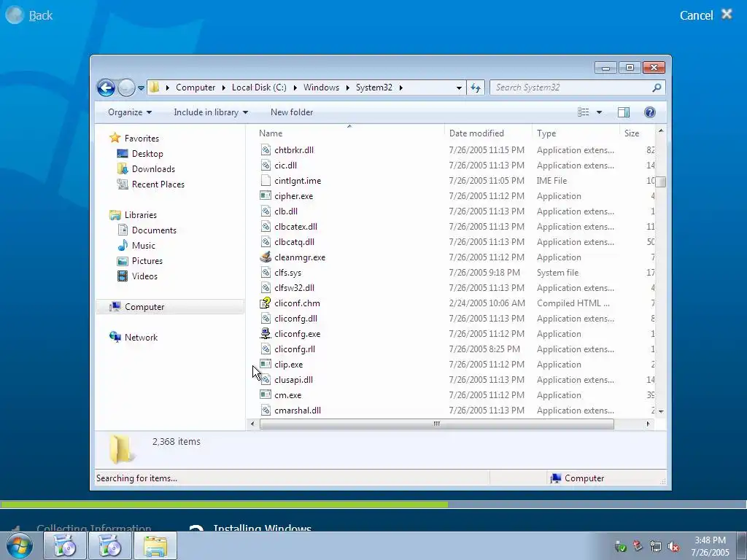Screen dimensions: 747x560
Task: Open the Include in library menu
Action: point(211,112)
